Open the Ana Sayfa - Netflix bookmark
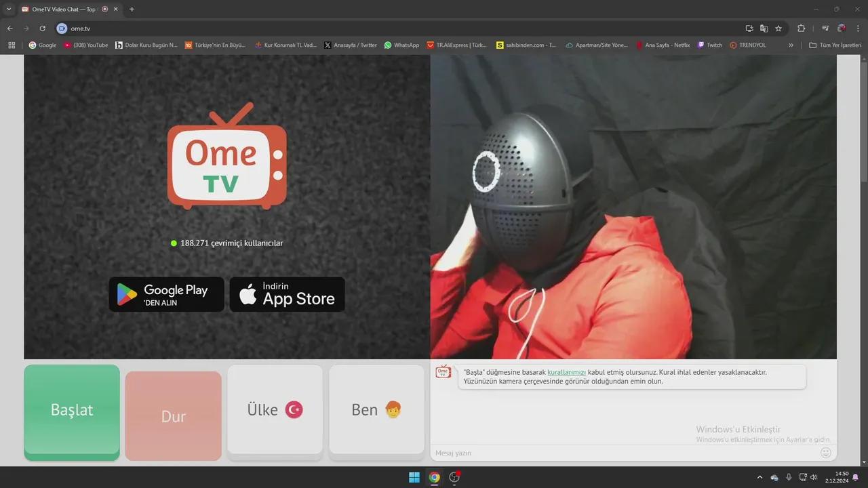This screenshot has width=868, height=488. [x=663, y=45]
